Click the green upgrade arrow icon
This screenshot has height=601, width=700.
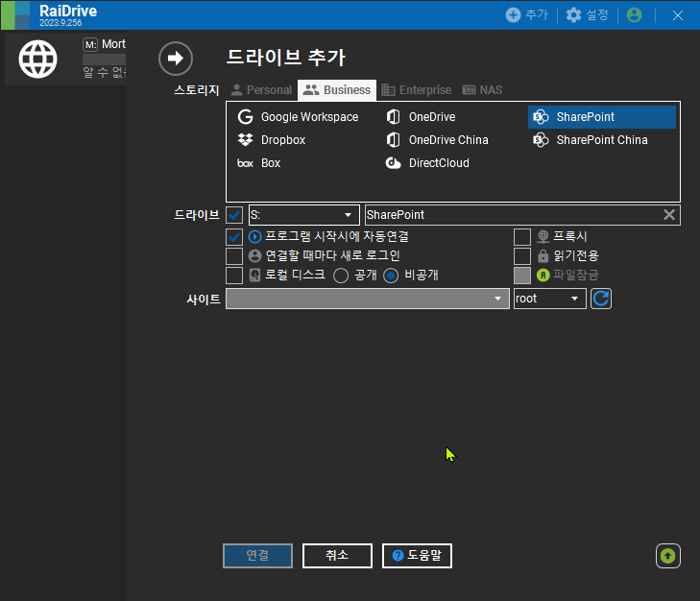click(668, 556)
